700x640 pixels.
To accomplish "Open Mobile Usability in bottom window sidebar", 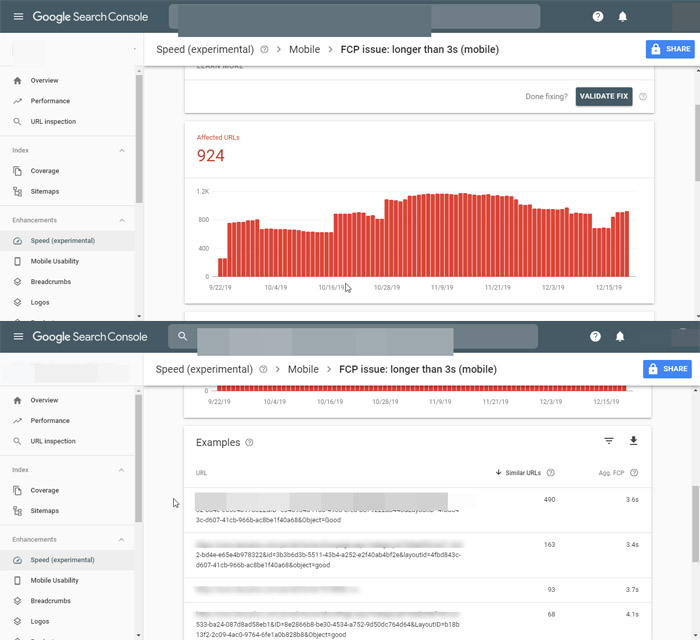I will (67, 580).
